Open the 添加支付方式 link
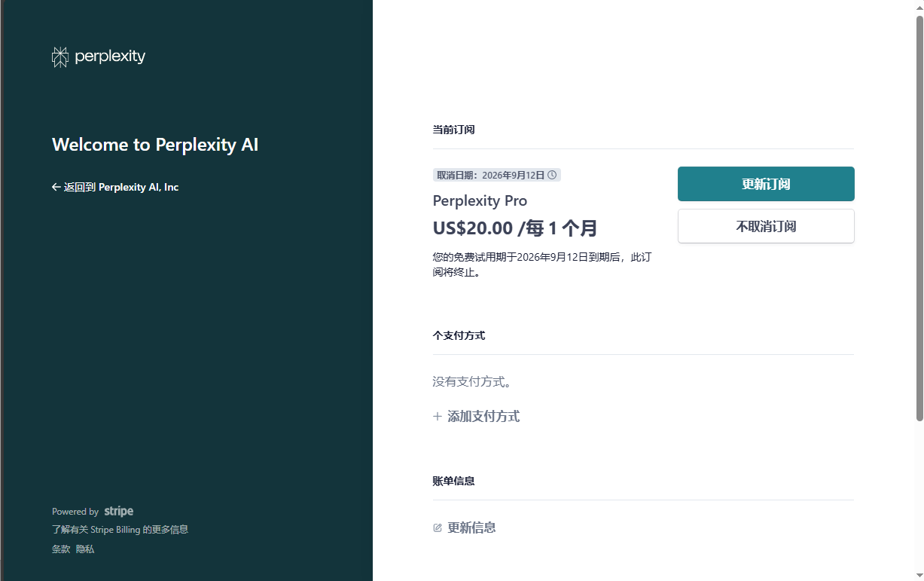 pyautogui.click(x=483, y=417)
